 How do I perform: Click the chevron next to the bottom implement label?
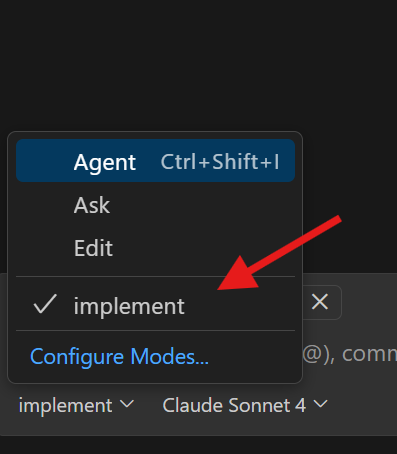[x=127, y=404]
